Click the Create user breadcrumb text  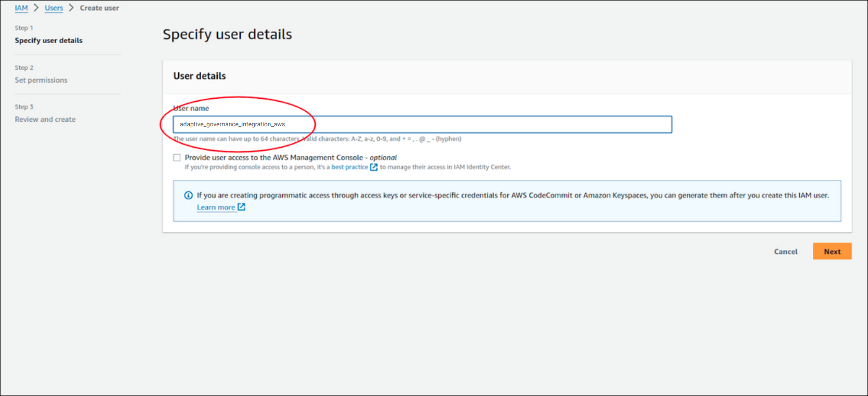[x=99, y=8]
